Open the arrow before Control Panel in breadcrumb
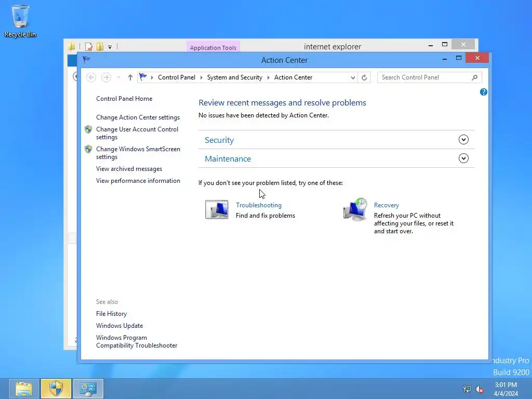Screen dimensions: 532x399 pos(152,78)
